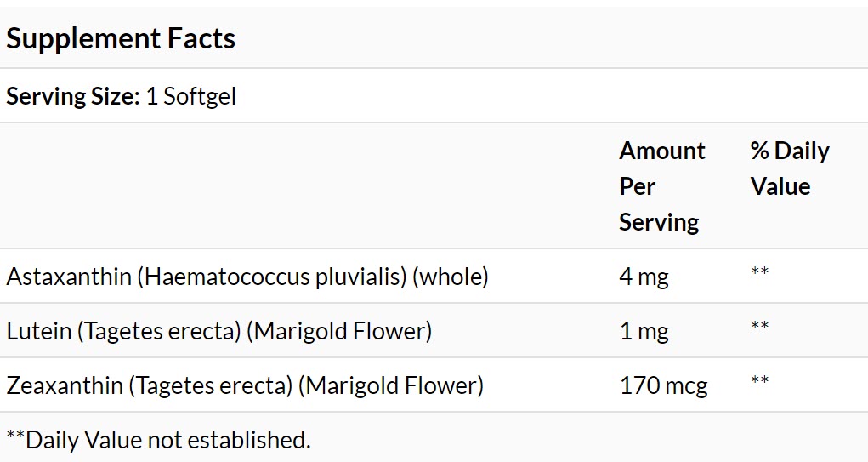868x462 pixels.
Task: Click the word Serving in column header
Action: click(x=659, y=222)
